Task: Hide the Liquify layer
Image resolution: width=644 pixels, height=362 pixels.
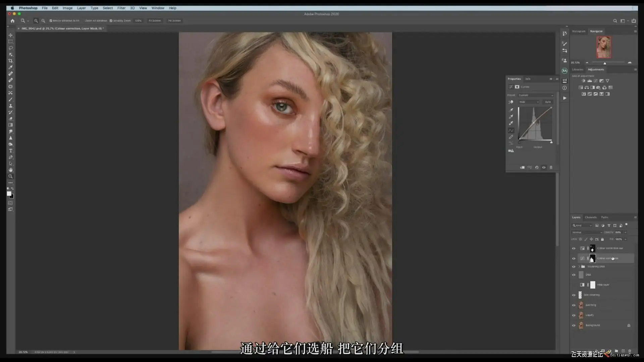Action: coord(574,315)
